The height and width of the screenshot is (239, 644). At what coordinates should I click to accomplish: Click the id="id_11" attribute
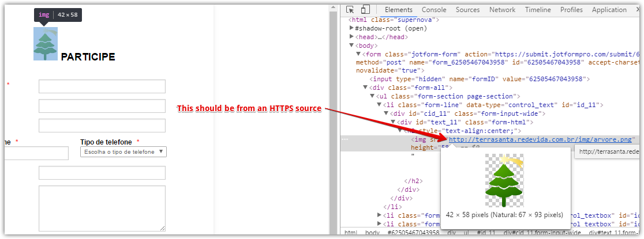click(x=579, y=105)
